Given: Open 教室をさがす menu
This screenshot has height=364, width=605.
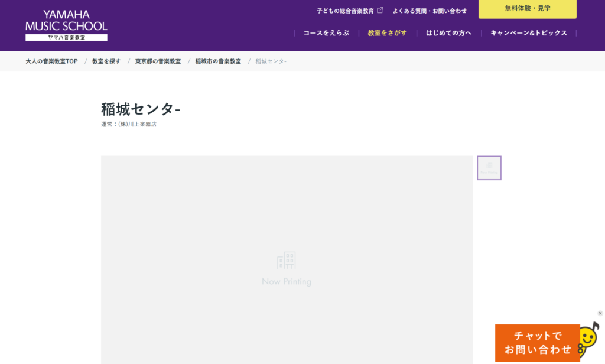Looking at the screenshot, I should (387, 33).
